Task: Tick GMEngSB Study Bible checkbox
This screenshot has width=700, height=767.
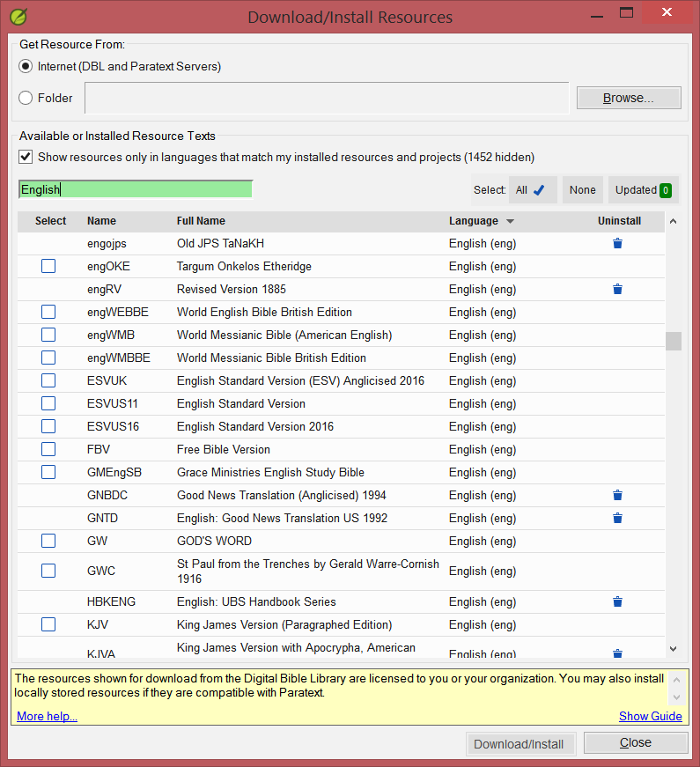Action: tap(48, 472)
